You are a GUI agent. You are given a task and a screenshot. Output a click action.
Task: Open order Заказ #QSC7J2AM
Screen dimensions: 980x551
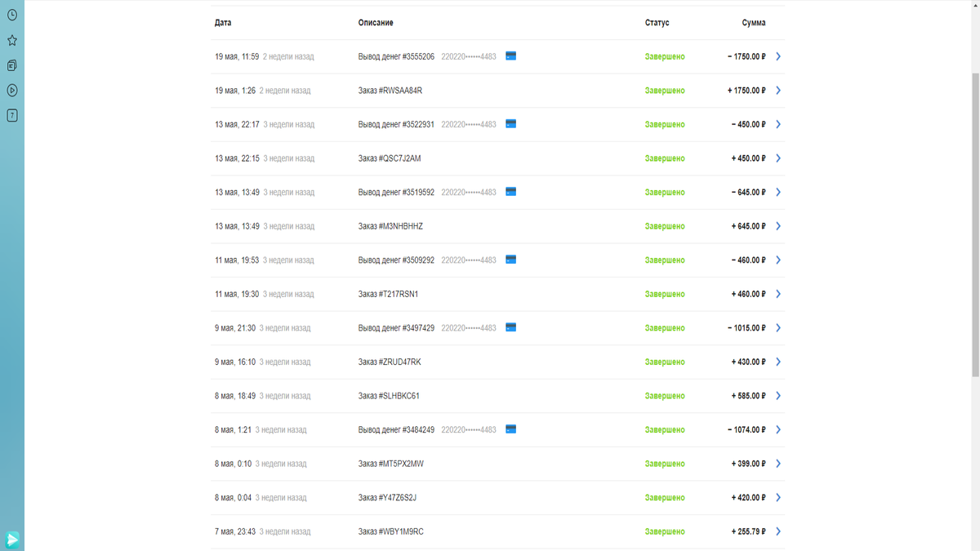coord(390,158)
